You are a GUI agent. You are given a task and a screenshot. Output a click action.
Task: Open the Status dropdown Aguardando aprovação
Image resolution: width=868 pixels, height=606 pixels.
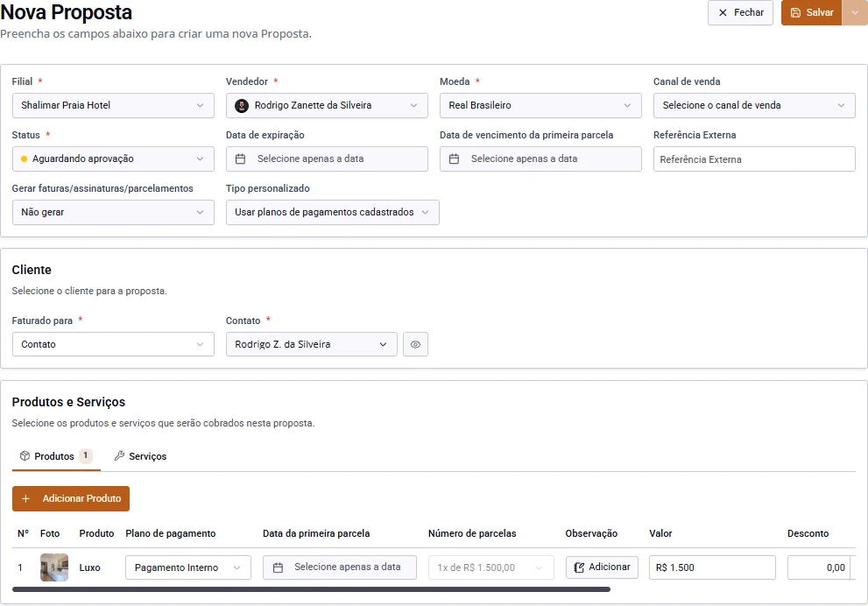click(x=113, y=159)
